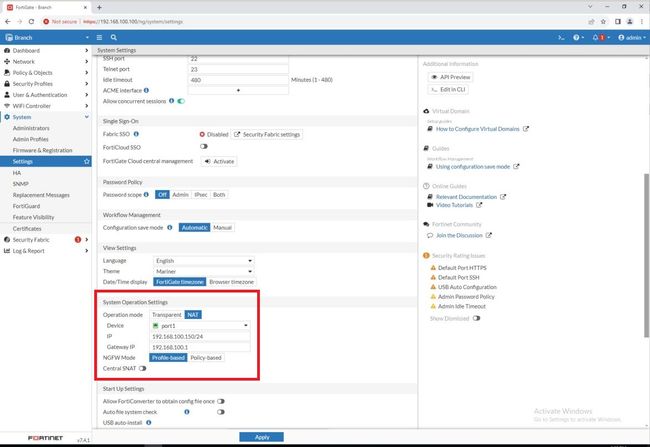Click Activate FortiGate Cloud central management
Image resolution: width=650 pixels, height=447 pixels.
tap(219, 161)
